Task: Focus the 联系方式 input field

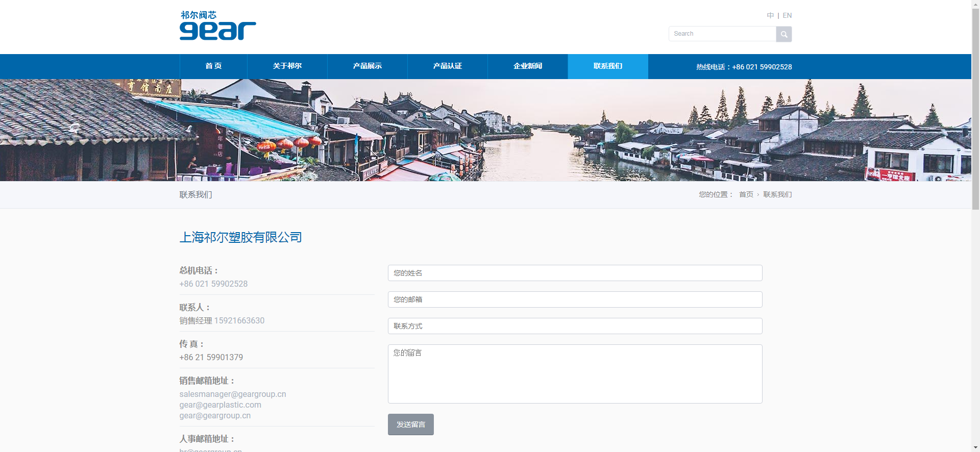Action: (x=575, y=326)
